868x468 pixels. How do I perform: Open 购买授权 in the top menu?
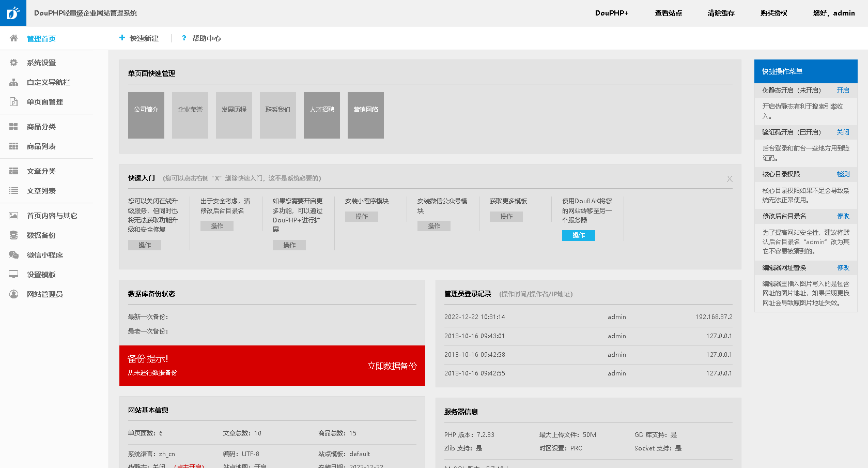(774, 13)
